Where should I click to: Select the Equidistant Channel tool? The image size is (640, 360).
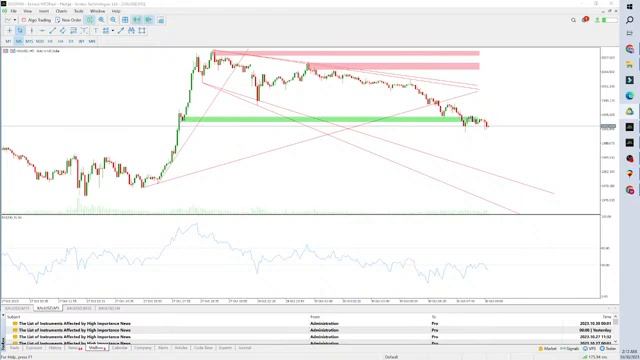62,31
